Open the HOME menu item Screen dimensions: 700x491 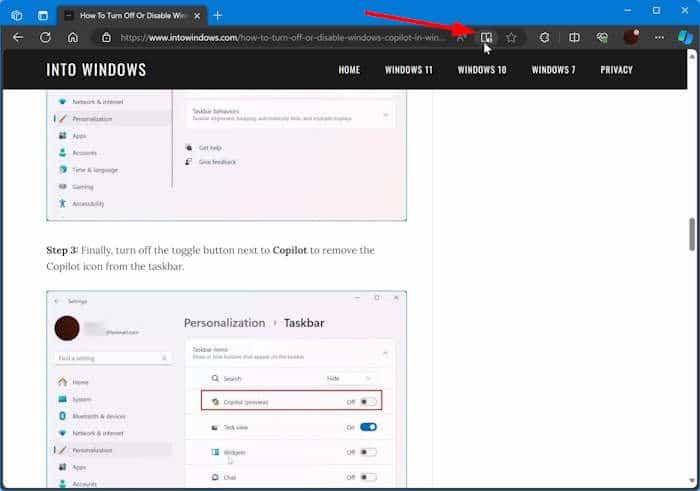(x=349, y=70)
